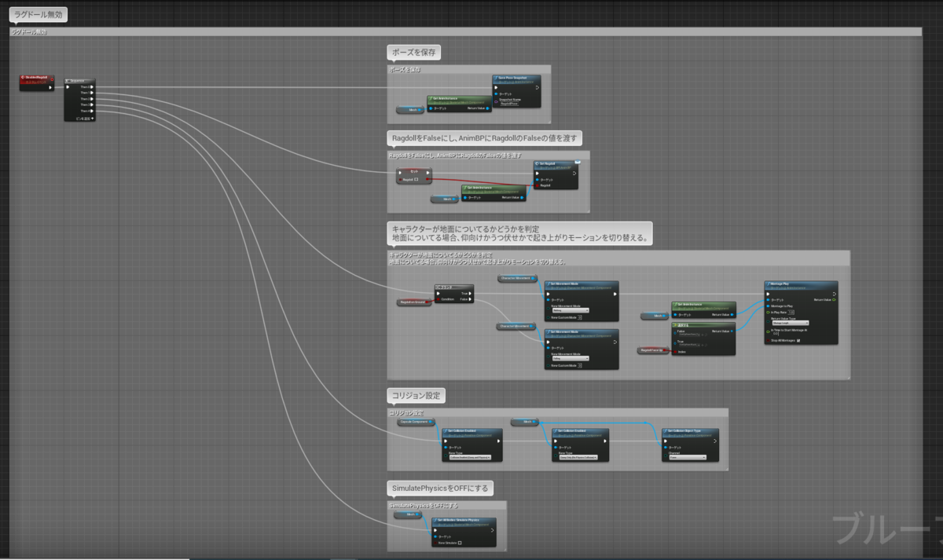Select the Set All Bodies Simulate Physics node

(464, 533)
